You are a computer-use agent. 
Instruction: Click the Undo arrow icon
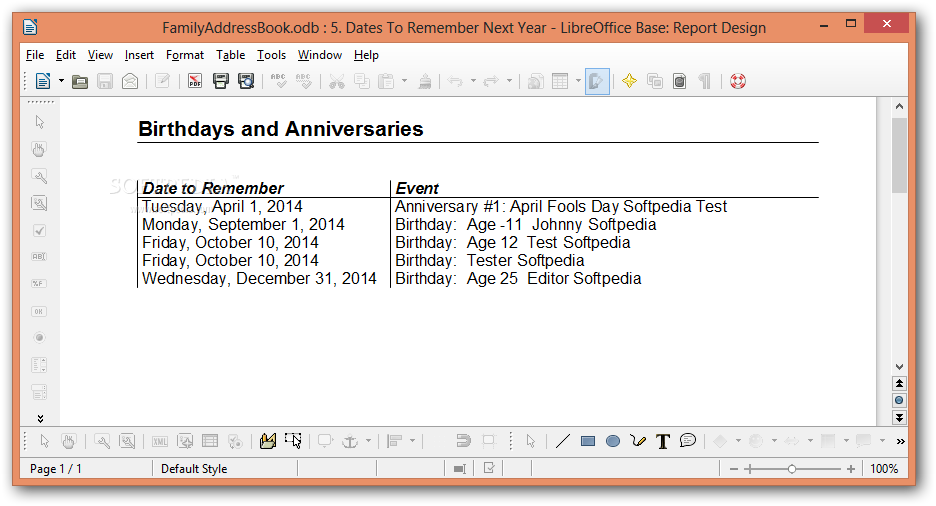pyautogui.click(x=455, y=81)
